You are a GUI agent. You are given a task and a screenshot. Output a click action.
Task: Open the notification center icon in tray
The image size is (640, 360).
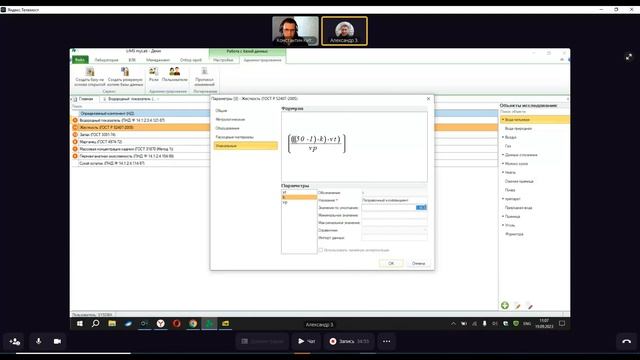[x=562, y=324]
